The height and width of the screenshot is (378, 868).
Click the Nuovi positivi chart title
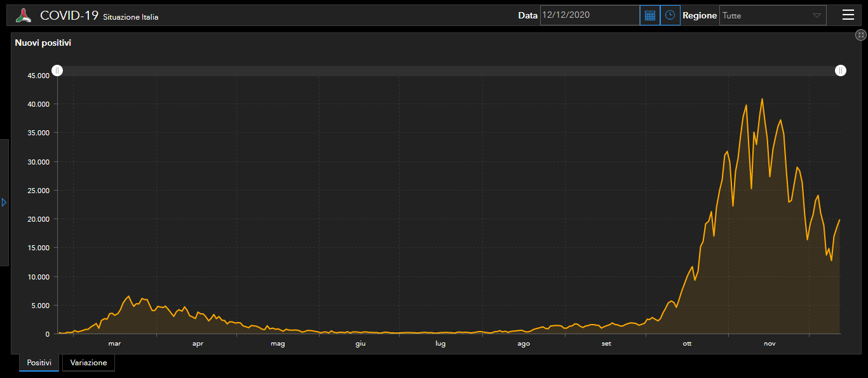[43, 43]
